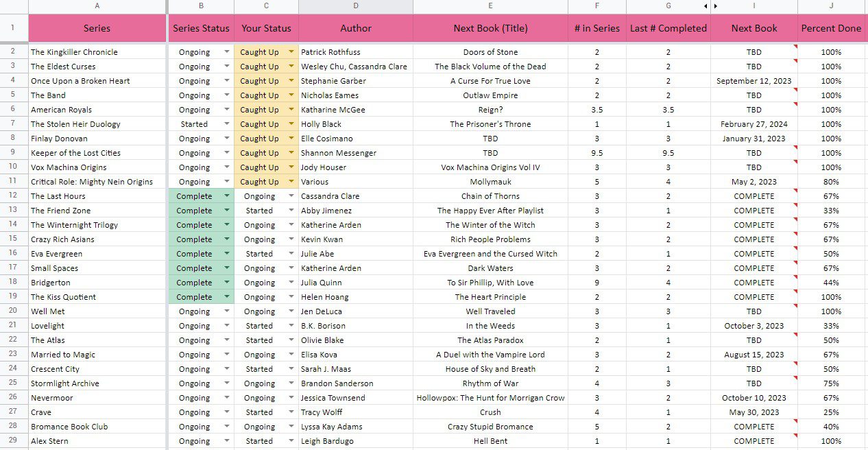
Task: Click the Series Status header cell
Action: [201, 28]
